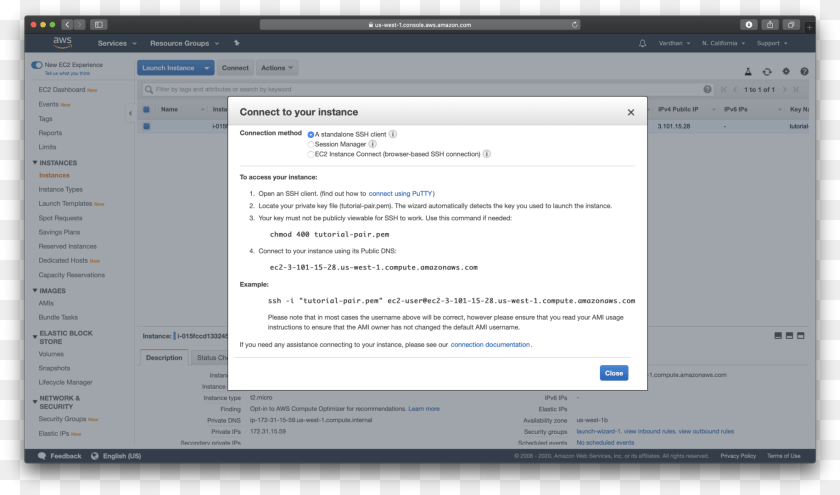Show Safari tab overview

pos(791,25)
